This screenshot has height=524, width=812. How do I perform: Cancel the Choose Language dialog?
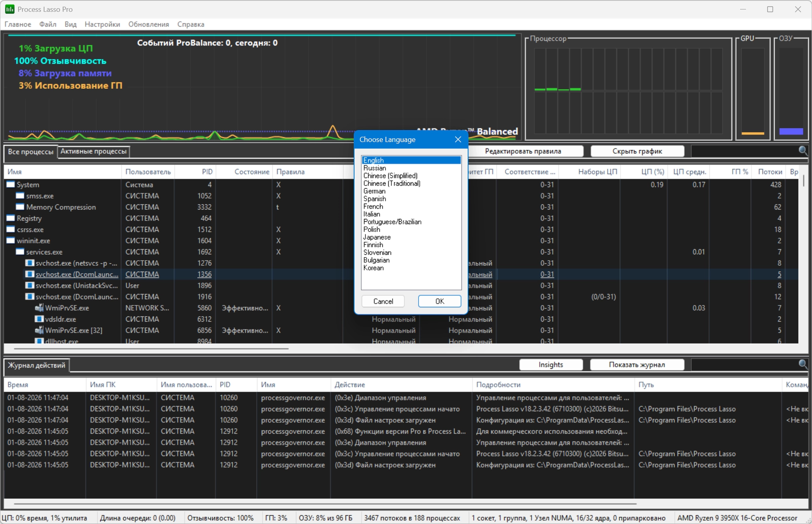(383, 301)
